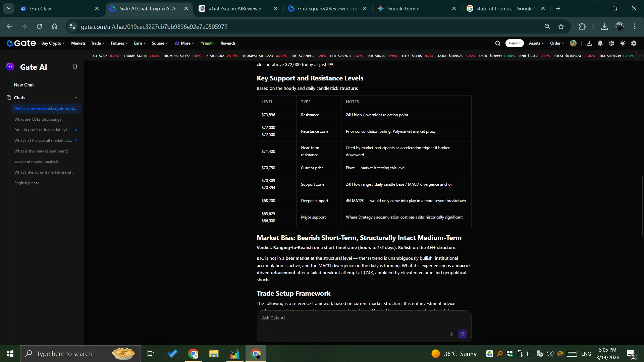
Task: Collapse the Gate AI sidebar panel
Action: point(75,67)
